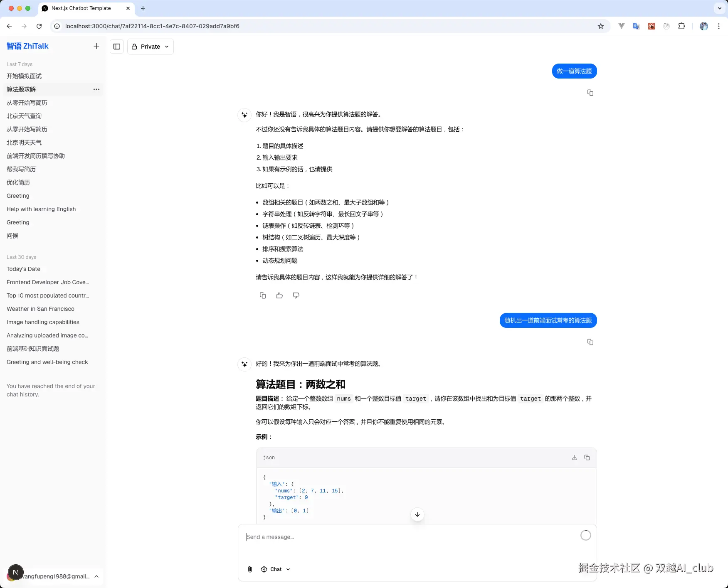
Task: Start a new chat via the plus icon
Action: click(x=96, y=46)
